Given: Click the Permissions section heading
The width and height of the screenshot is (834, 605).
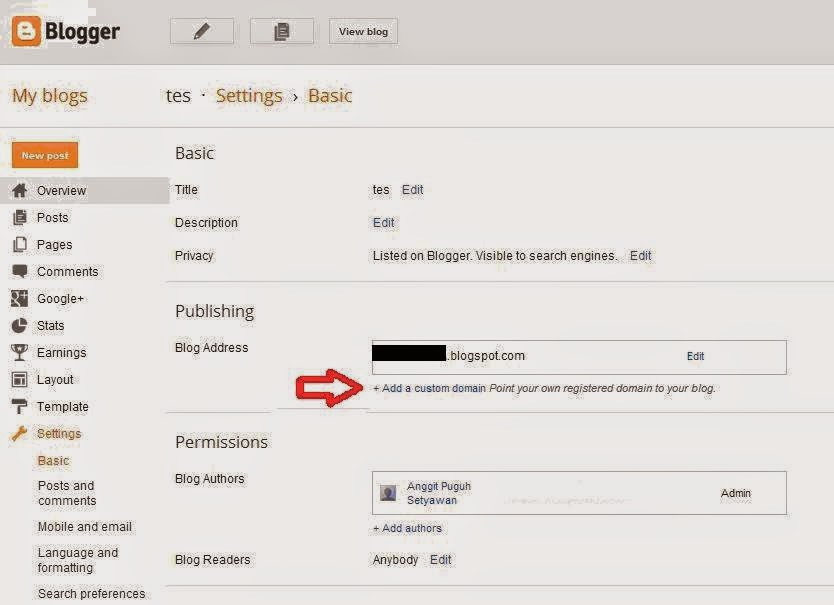Looking at the screenshot, I should click(221, 442).
